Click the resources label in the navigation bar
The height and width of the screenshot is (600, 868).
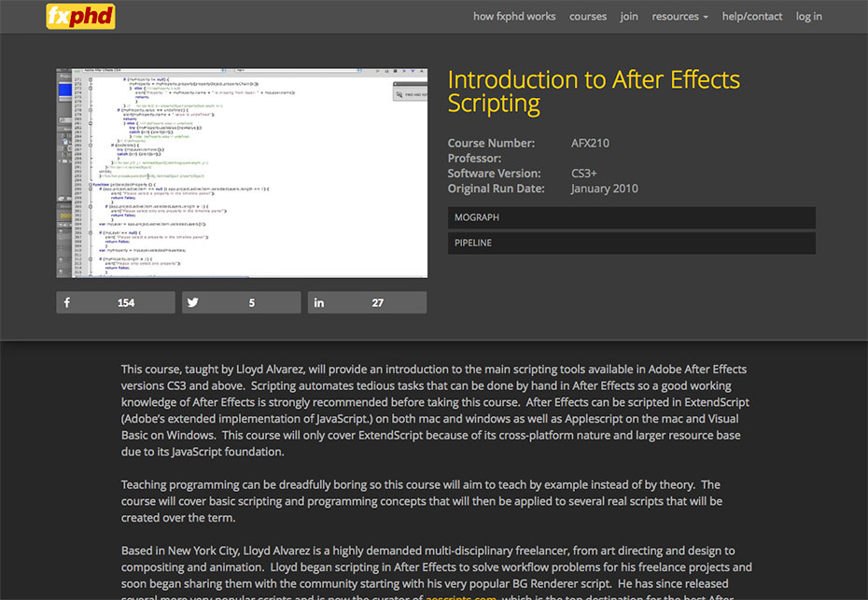[x=673, y=16]
